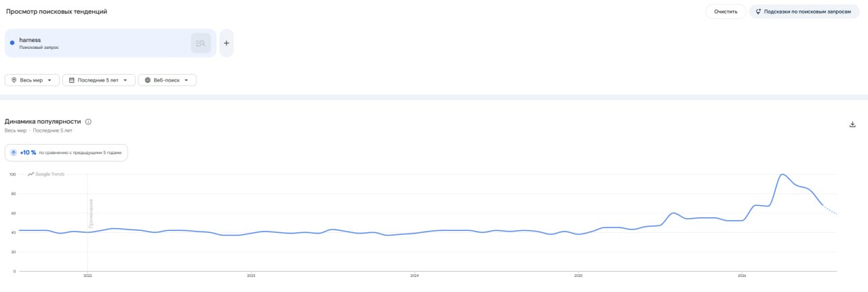Click the up-arrow icon beside +10 %
Screen dimensions: 868x292
point(14,153)
